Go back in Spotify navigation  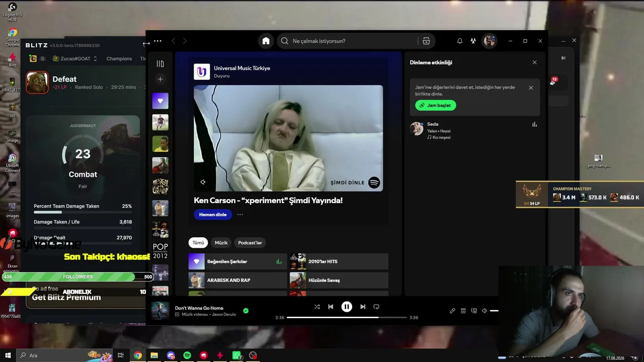tap(173, 41)
